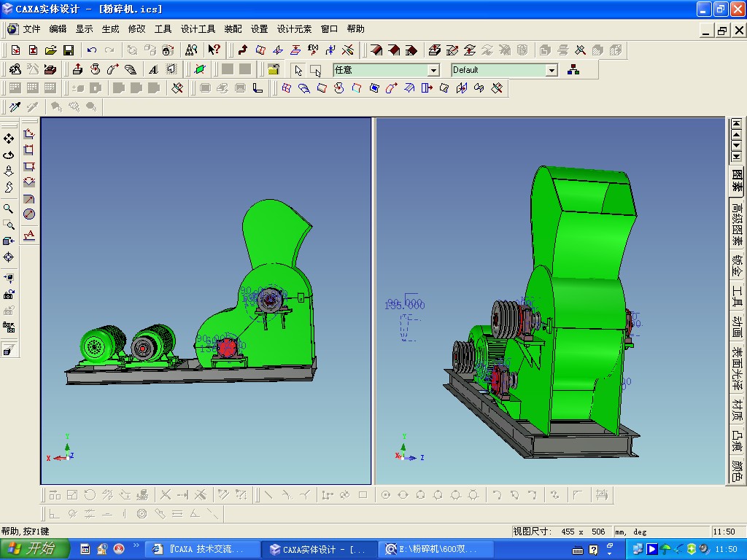This screenshot has width=747, height=560.
Task: Switch to the 钣金 catalog tab
Action: pos(737,265)
